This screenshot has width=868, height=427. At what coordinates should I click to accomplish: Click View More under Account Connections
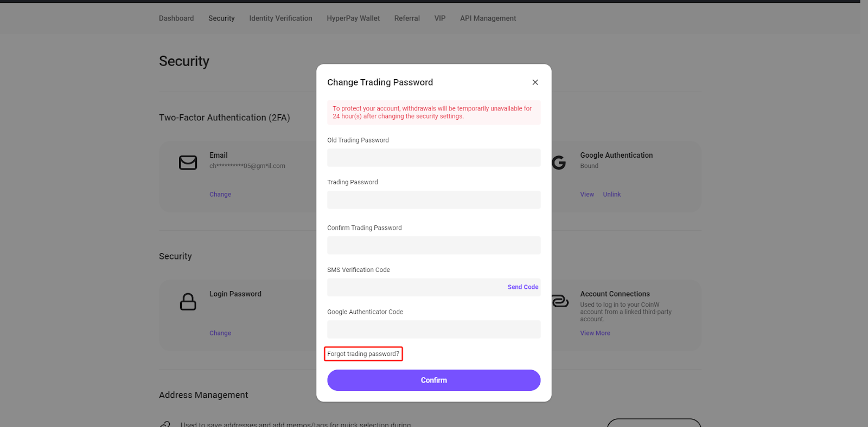tap(595, 333)
